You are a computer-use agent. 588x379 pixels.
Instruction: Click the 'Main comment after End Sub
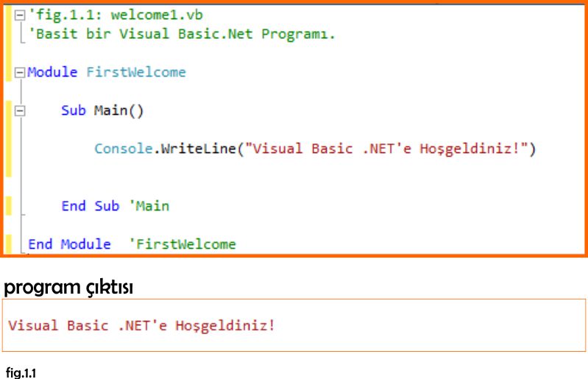[149, 206]
